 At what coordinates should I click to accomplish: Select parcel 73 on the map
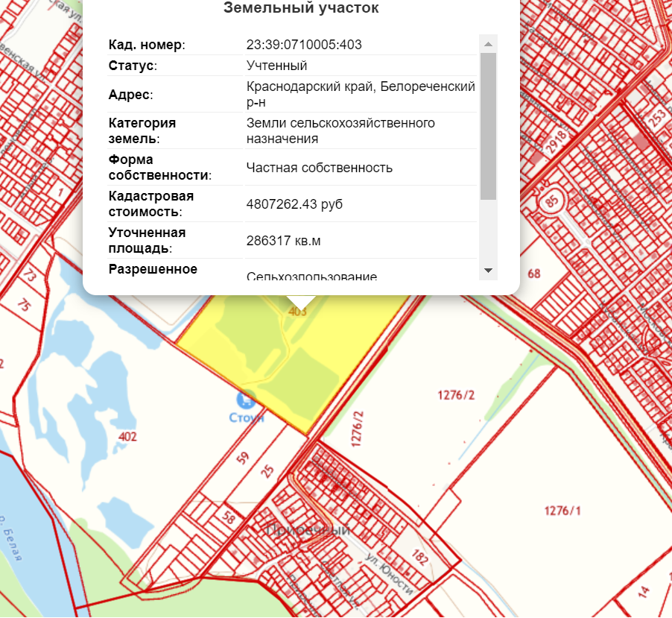(x=29, y=275)
